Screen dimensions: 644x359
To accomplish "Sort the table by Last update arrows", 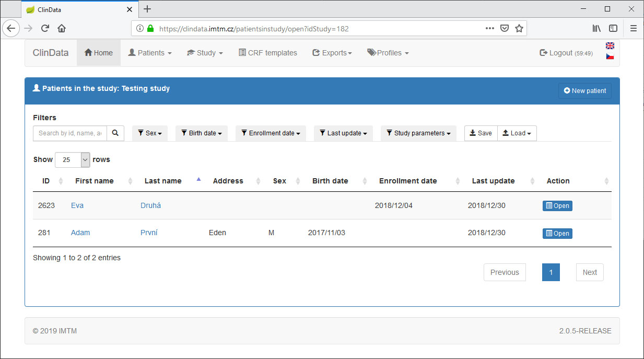I will [x=532, y=181].
